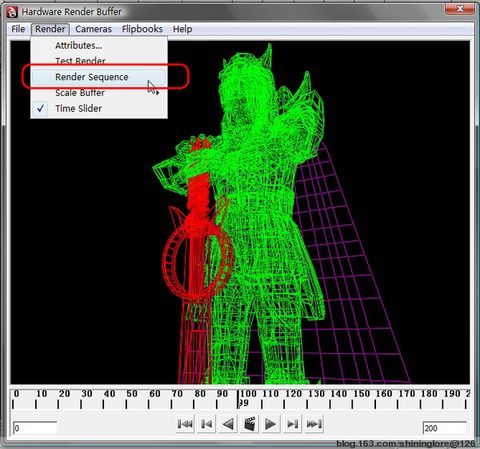
Task: Open the File menu
Action: (x=18, y=29)
